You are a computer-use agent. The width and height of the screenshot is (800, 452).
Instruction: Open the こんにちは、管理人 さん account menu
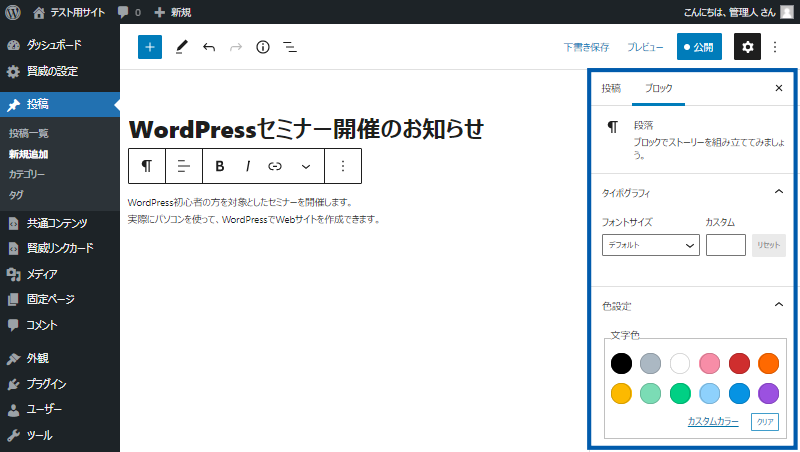[738, 12]
